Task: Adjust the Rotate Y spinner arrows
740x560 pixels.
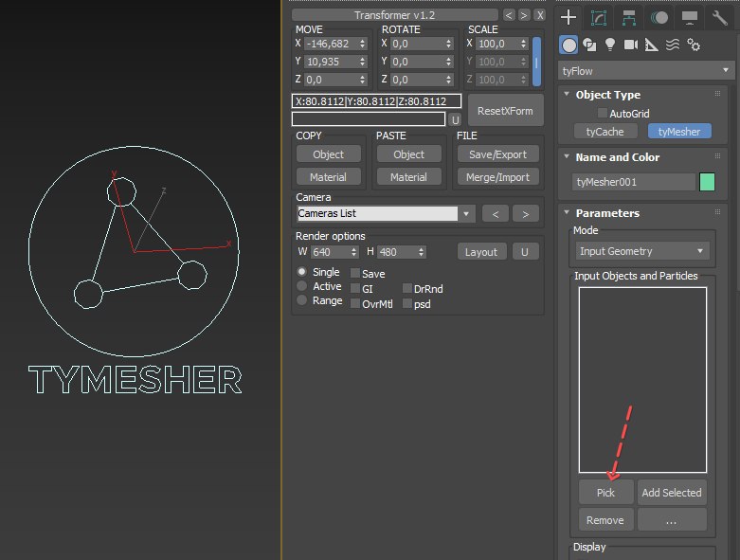Action: point(449,62)
